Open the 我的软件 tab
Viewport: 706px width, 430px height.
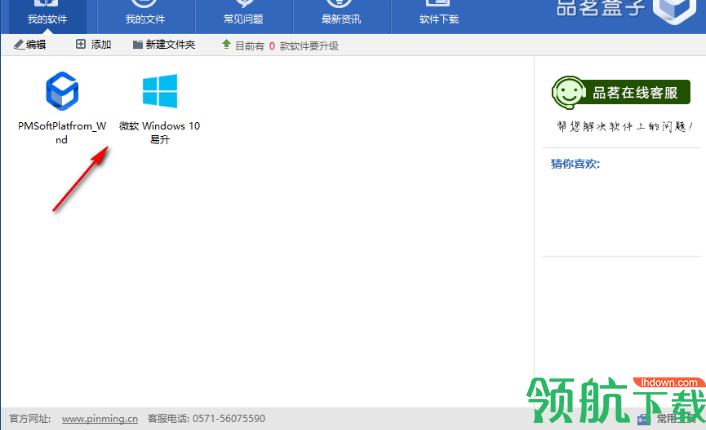click(x=47, y=16)
